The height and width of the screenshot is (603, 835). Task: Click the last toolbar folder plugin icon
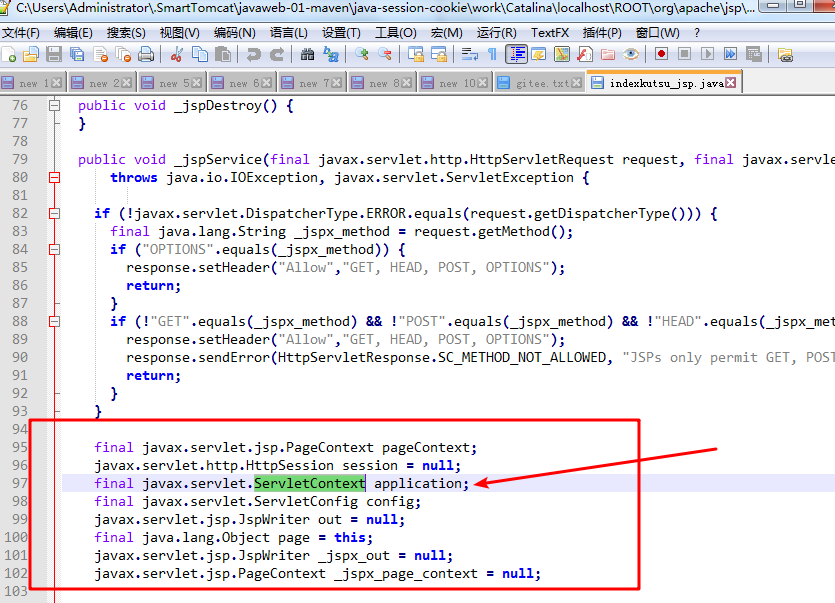(x=785, y=54)
